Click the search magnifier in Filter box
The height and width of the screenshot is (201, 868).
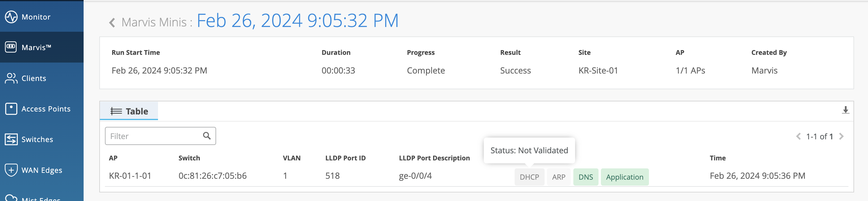tap(207, 136)
